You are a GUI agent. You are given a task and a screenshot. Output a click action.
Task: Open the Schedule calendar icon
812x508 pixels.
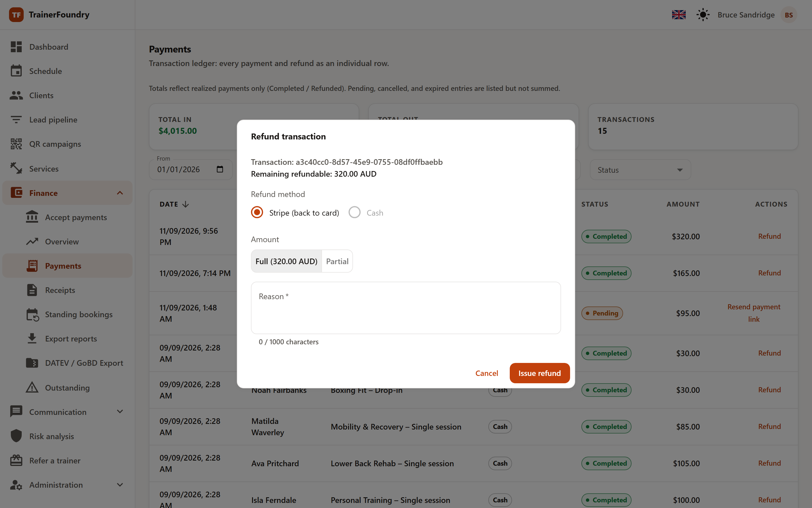pyautogui.click(x=16, y=71)
